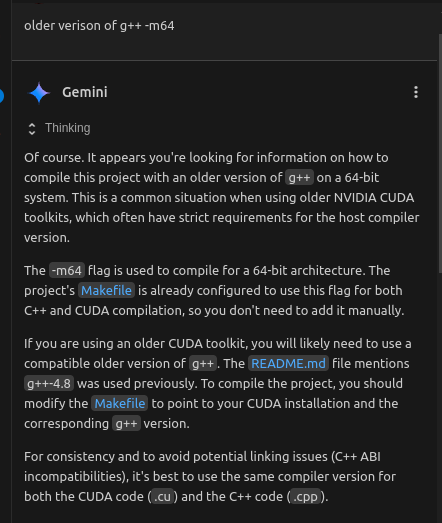Click the g++ chip before "The README.md"
442x523 pixels.
(x=203, y=363)
